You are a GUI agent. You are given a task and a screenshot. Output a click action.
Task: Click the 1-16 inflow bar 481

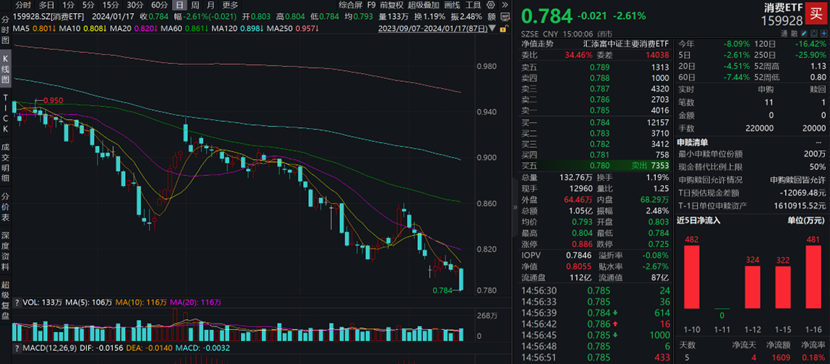(x=814, y=276)
